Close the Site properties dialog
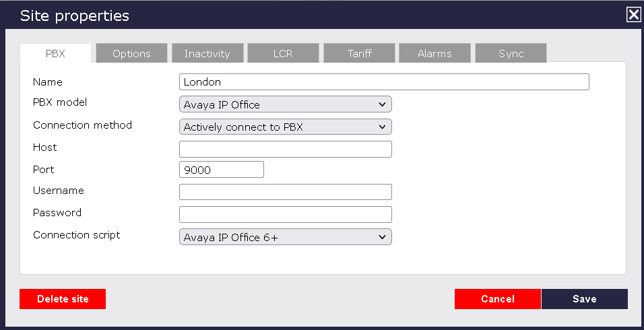 tap(633, 15)
